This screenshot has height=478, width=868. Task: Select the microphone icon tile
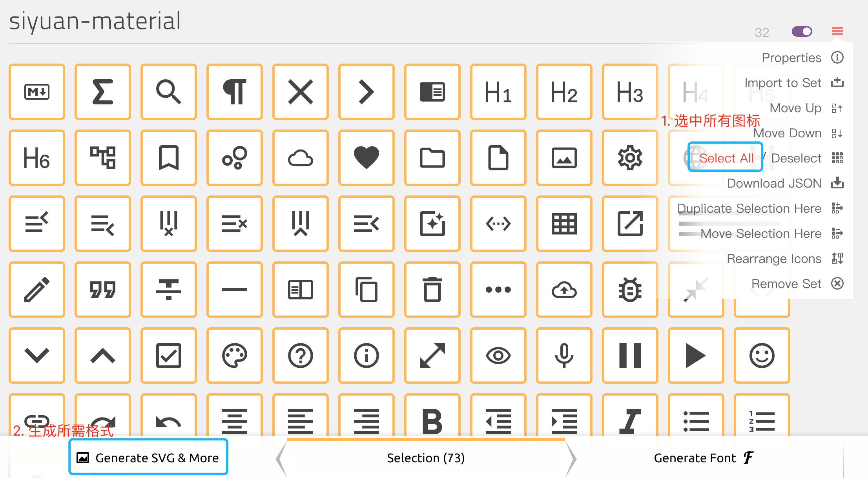point(564,356)
